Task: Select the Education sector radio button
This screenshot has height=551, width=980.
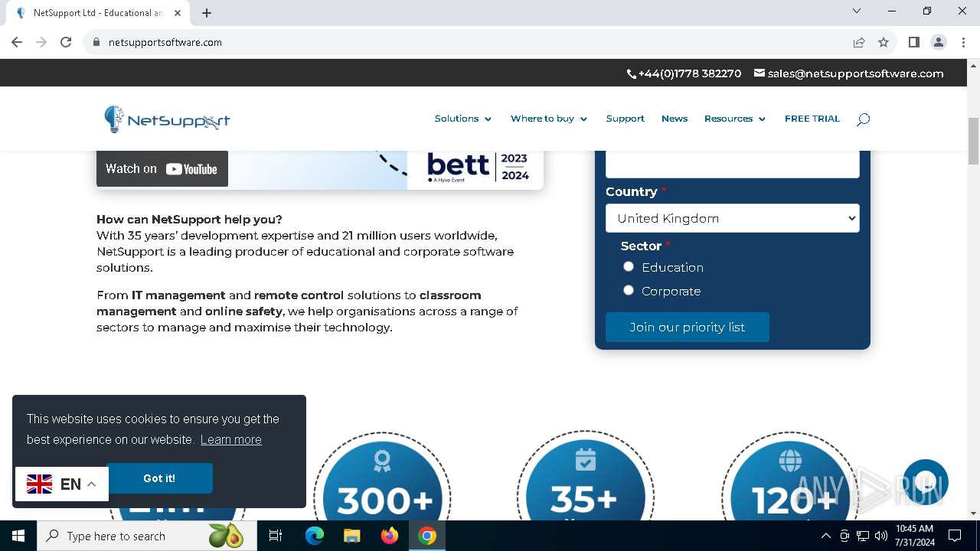Action: pos(629,266)
